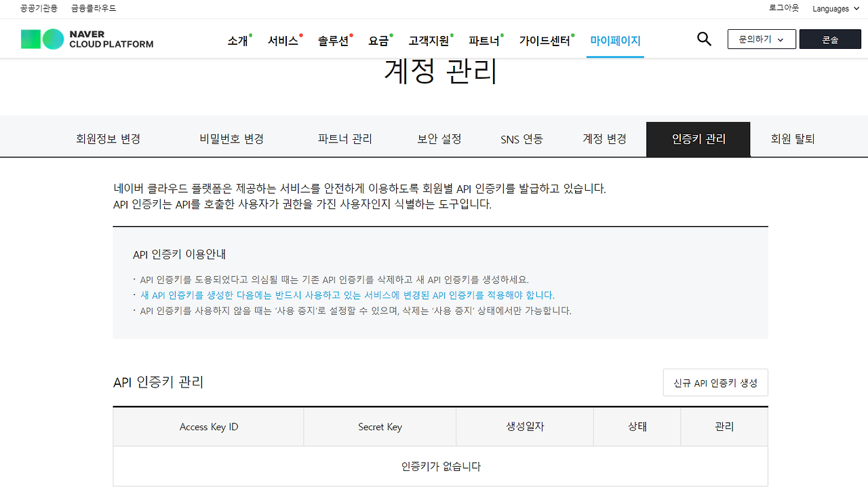
Task: Select the 회원 탈퇴 tab
Action: (792, 138)
